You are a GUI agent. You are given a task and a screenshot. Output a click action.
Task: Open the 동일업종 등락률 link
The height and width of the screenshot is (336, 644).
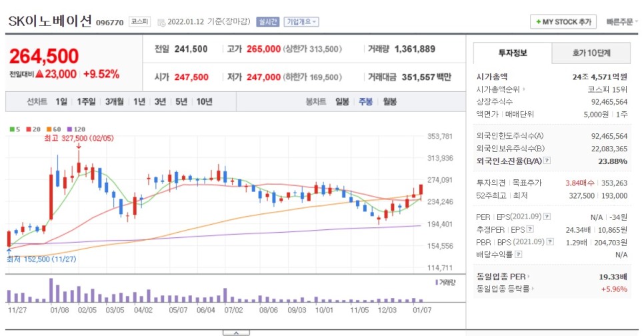pos(505,289)
